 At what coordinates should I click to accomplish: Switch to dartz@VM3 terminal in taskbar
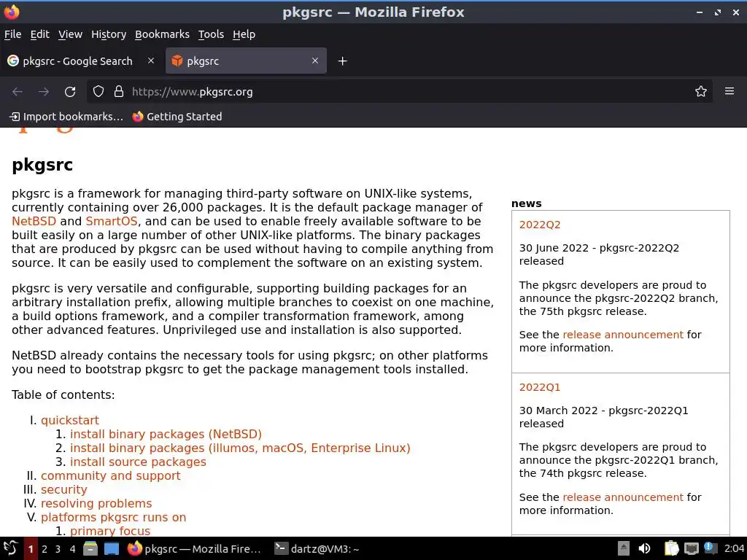(317, 548)
